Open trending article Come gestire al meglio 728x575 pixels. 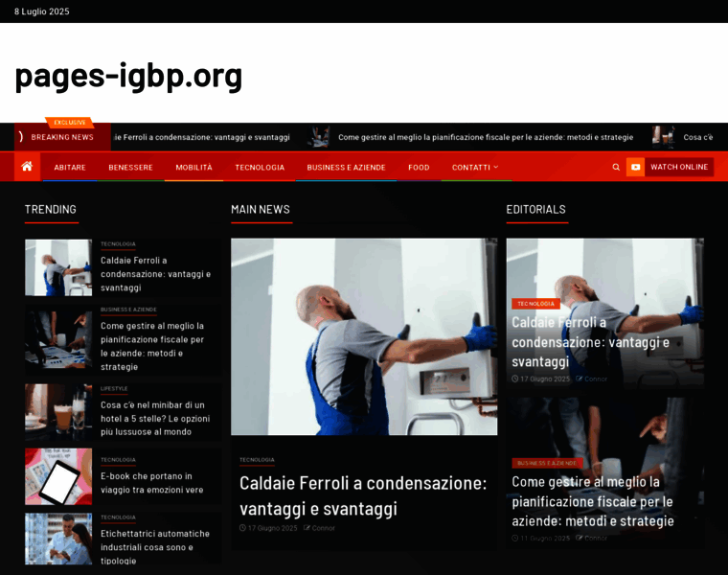point(152,346)
